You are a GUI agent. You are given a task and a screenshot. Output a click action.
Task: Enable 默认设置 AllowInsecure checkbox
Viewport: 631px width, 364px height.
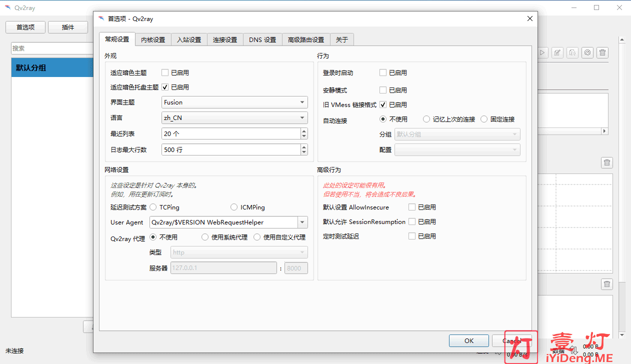click(412, 207)
